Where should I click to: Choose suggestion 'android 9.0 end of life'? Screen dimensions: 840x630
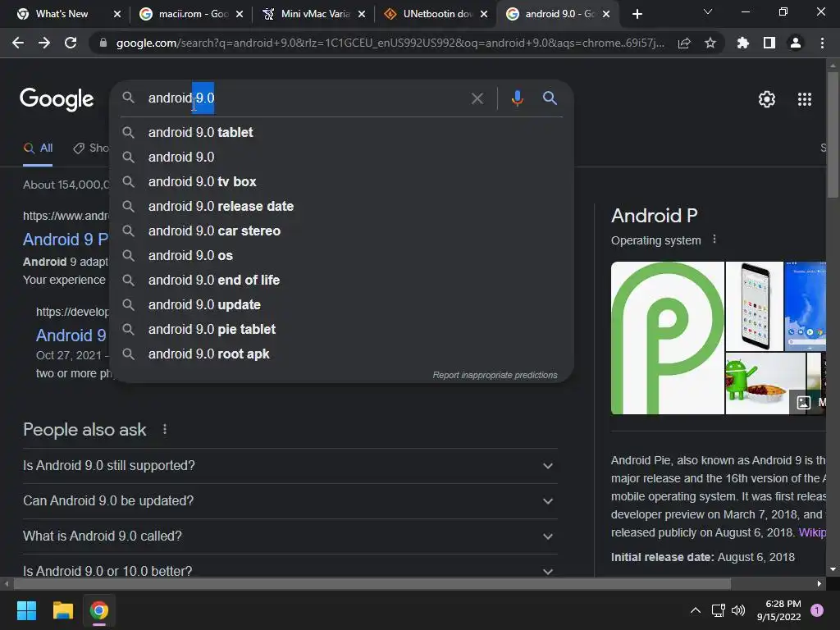(x=342, y=281)
